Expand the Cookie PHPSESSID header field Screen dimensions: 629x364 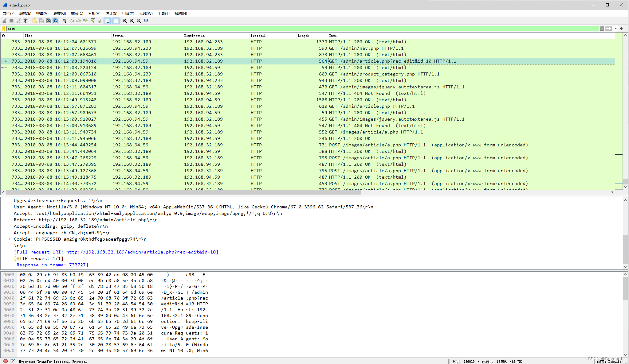pyautogui.click(x=10, y=239)
